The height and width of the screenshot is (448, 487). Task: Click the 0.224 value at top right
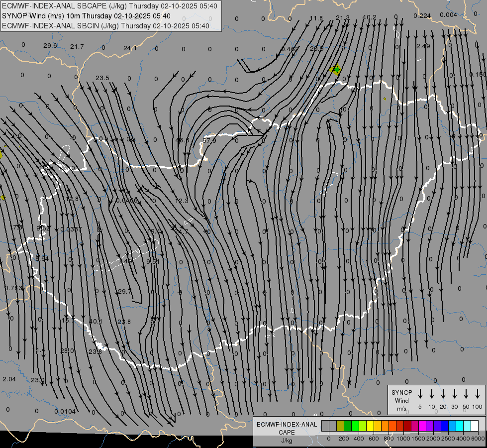click(x=422, y=16)
